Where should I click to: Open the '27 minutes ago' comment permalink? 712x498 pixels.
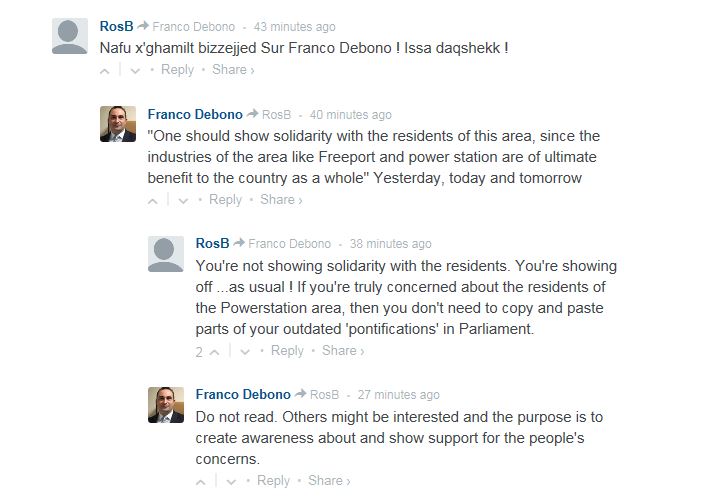[398, 395]
